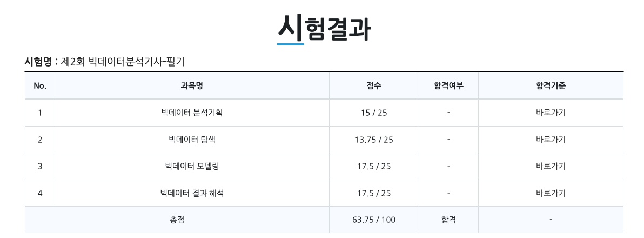This screenshot has height=238, width=644.
Task: Click the 과목명 column header
Action: 192,85
